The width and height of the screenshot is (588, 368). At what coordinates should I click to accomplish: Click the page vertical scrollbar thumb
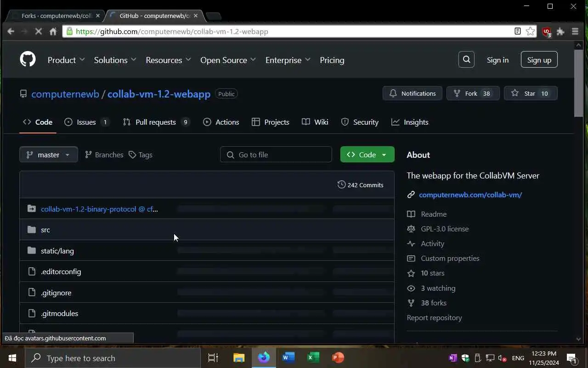(578, 83)
